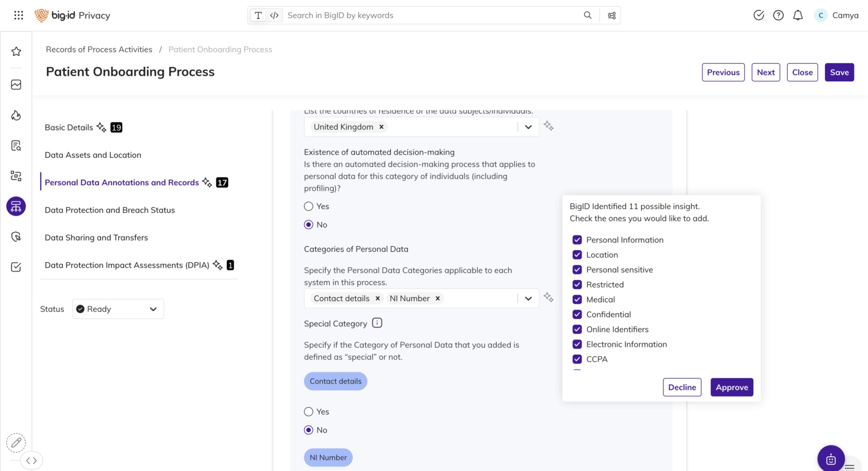The image size is (868, 471).
Task: Open Data Protection and Breach Status section
Action: 110,210
